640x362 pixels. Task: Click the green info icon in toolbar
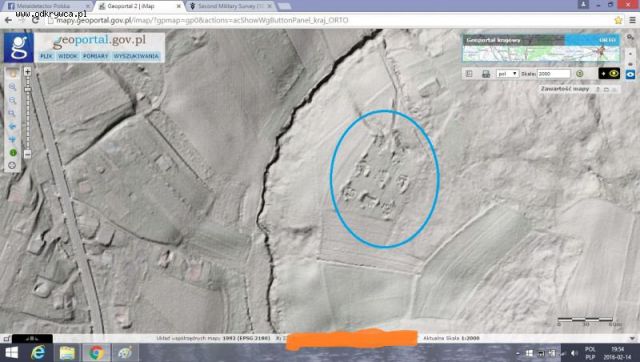click(13, 153)
